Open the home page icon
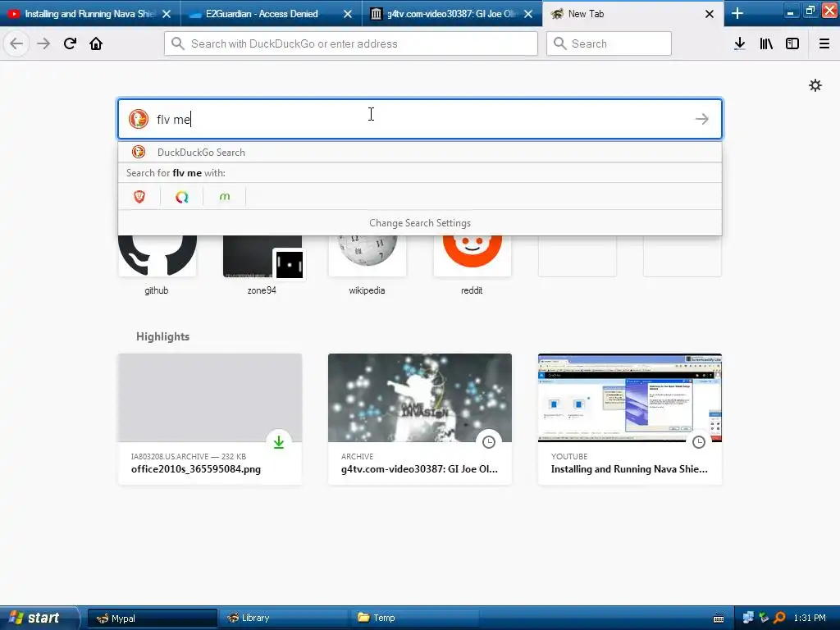Viewport: 840px width, 630px height. (x=96, y=43)
